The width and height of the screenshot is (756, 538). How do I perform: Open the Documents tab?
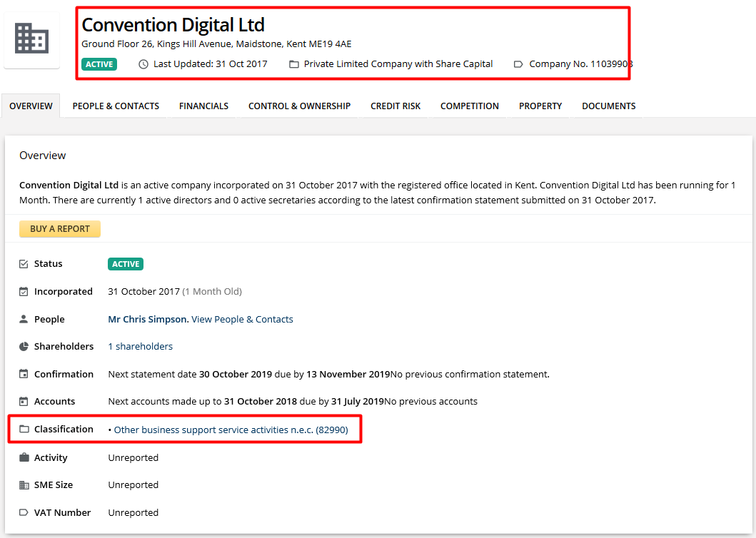tap(608, 106)
